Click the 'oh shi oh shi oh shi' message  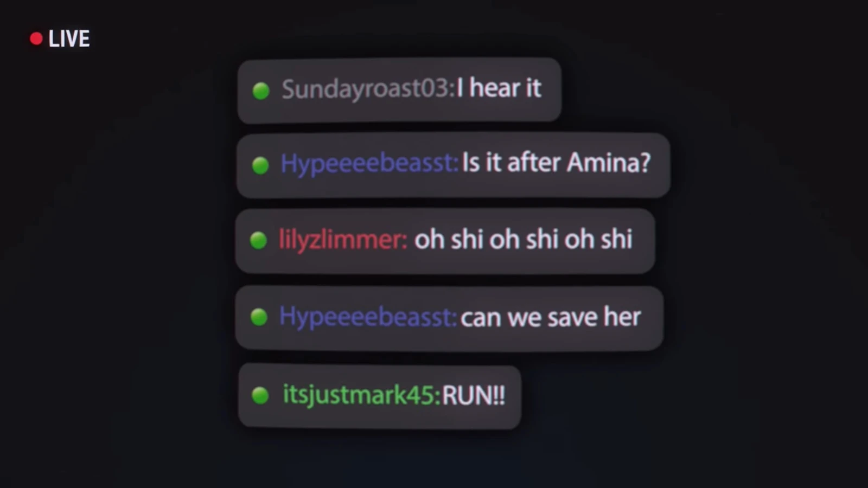click(524, 239)
